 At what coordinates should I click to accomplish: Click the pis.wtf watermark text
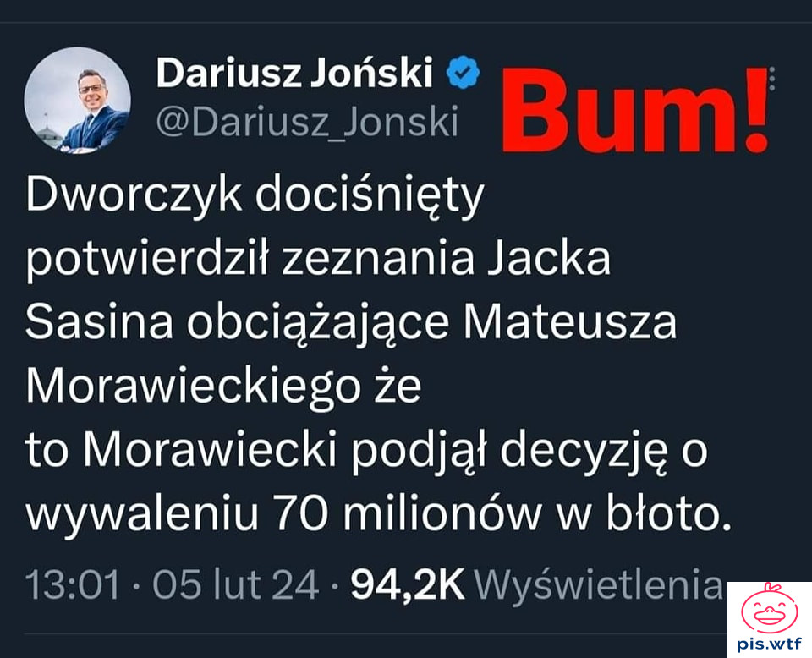tap(770, 645)
